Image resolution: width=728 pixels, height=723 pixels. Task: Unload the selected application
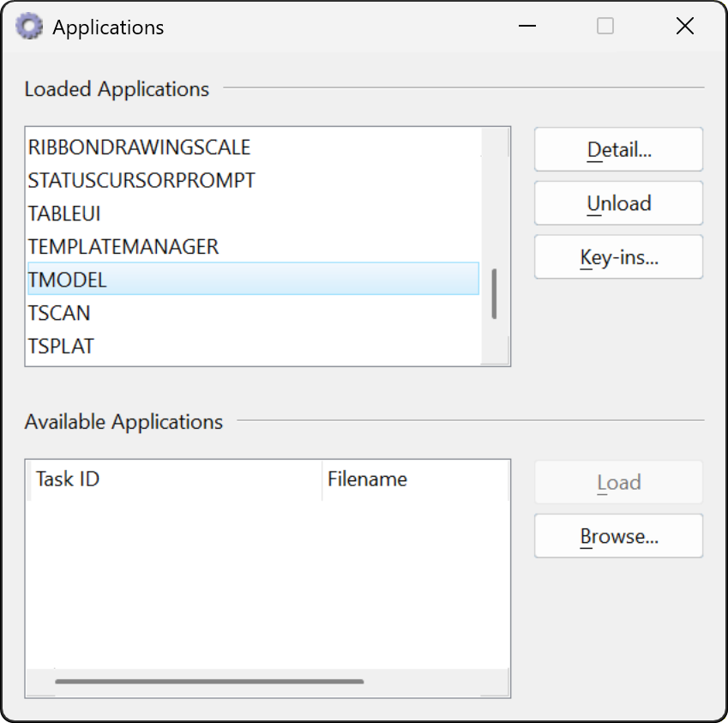(x=618, y=203)
